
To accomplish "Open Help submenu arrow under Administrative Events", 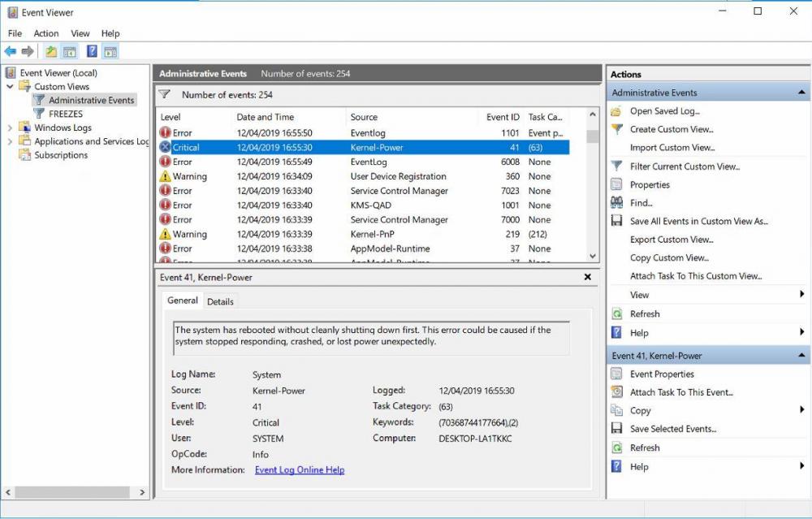I will (801, 332).
